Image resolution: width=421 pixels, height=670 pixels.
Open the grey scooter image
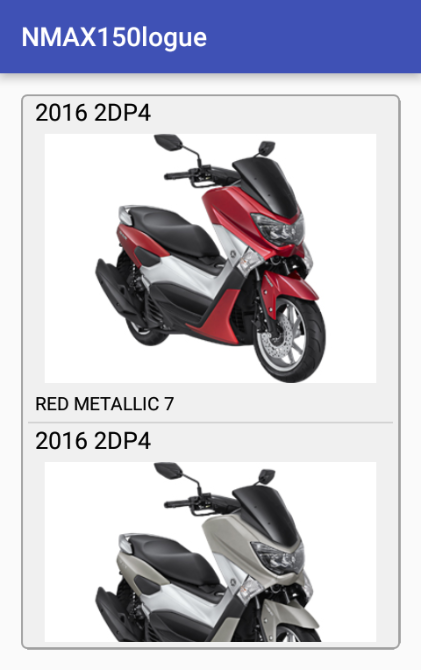point(210,552)
